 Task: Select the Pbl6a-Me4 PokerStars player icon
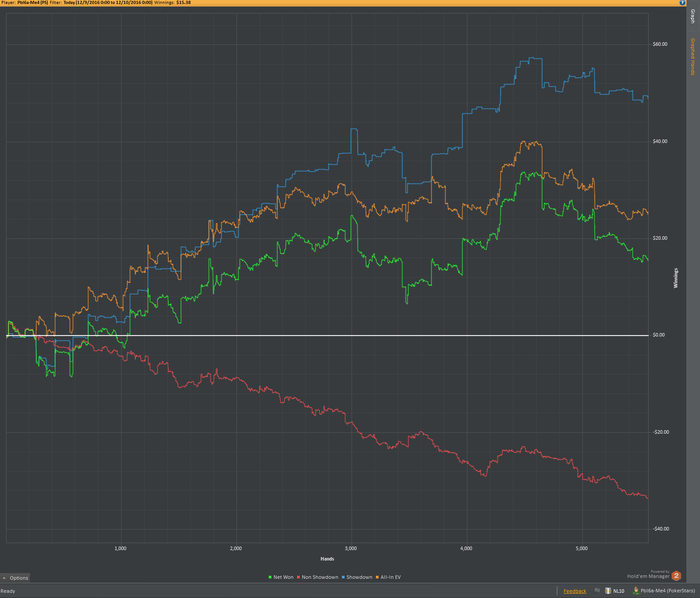636,590
